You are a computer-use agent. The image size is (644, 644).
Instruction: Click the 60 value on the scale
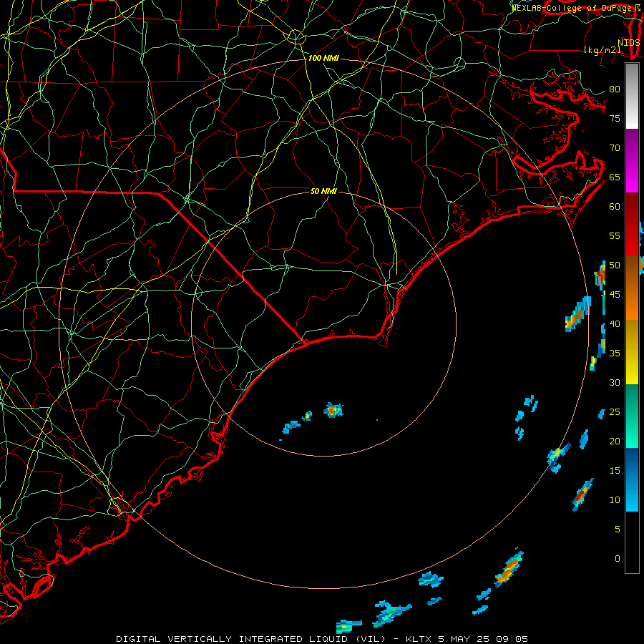[x=615, y=207]
